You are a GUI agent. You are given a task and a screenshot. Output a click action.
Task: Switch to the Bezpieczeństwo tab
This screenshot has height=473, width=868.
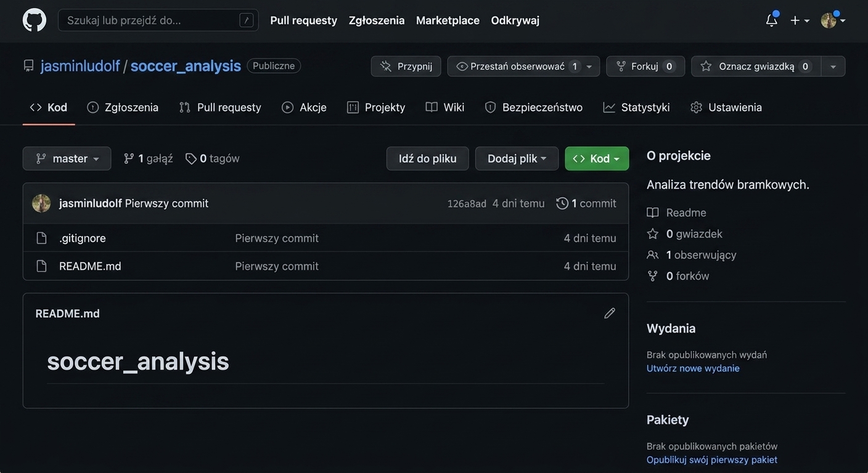[533, 107]
